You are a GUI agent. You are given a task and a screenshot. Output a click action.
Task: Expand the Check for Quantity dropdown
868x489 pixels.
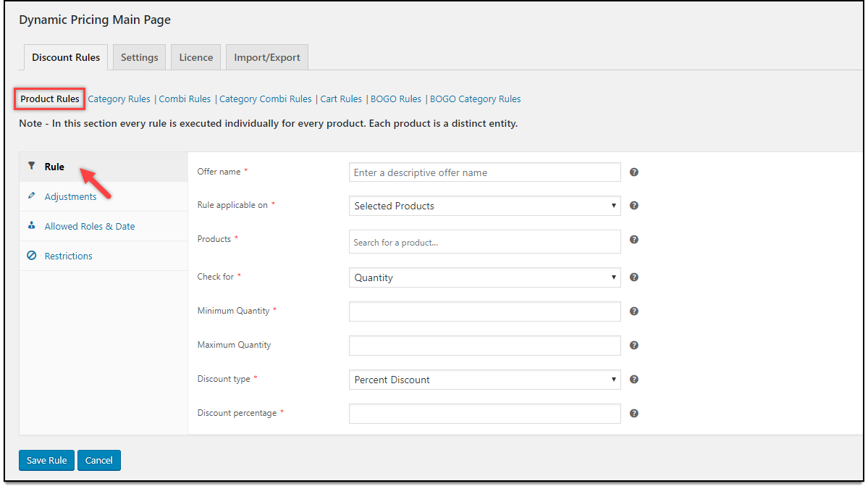484,277
